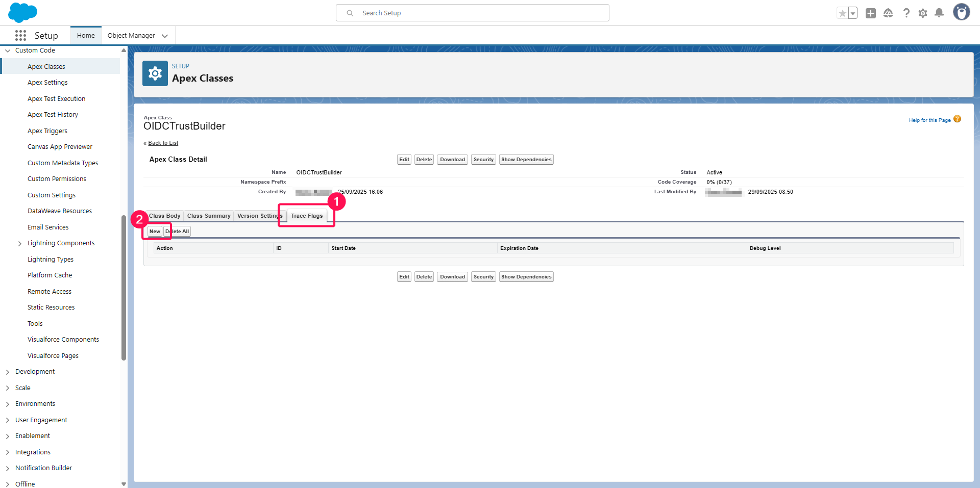
Task: Open the Object Manager dropdown chevron
Action: coord(165,36)
